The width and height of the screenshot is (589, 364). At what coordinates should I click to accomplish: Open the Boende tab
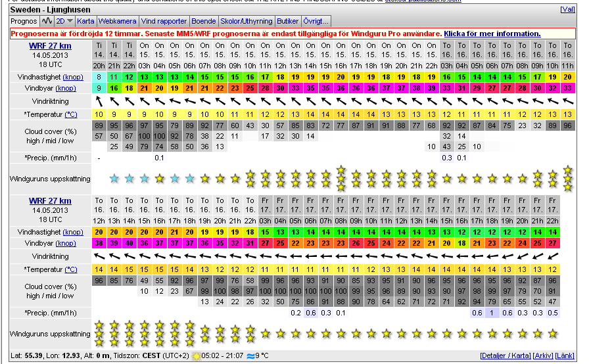tap(205, 21)
